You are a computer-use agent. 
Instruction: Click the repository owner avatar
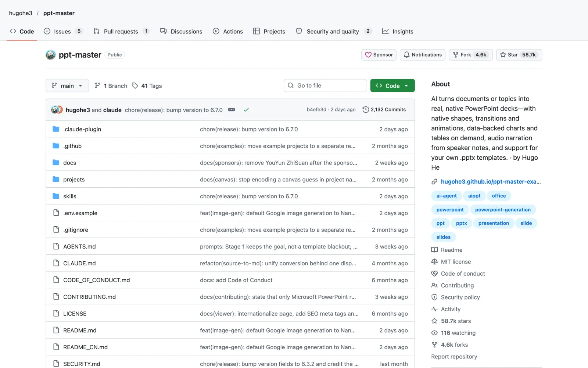[x=51, y=55]
